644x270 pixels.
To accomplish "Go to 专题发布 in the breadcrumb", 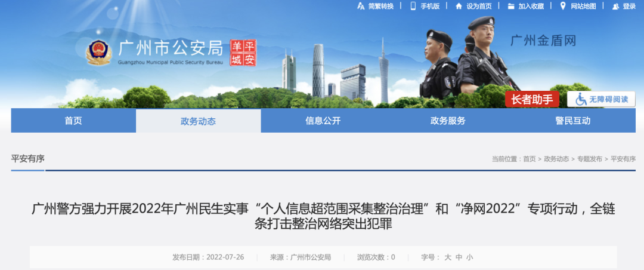I will [x=590, y=159].
